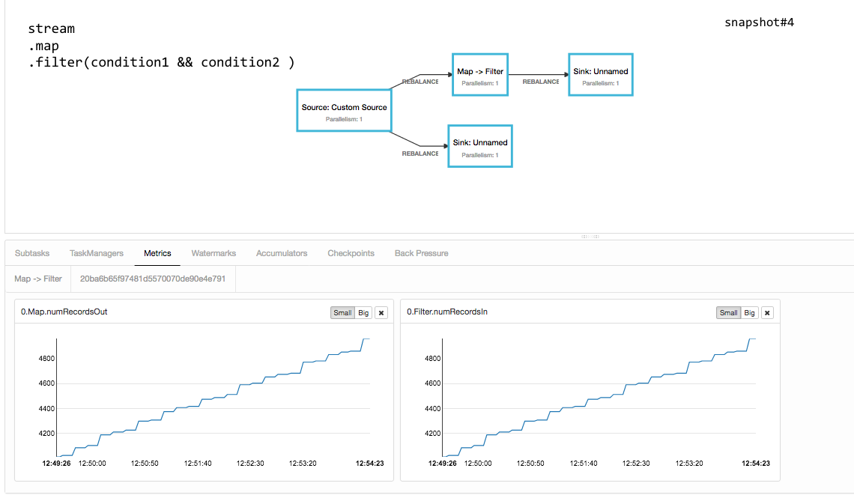
Task: Select the upper Sink: Unnamed node
Action: click(x=600, y=75)
